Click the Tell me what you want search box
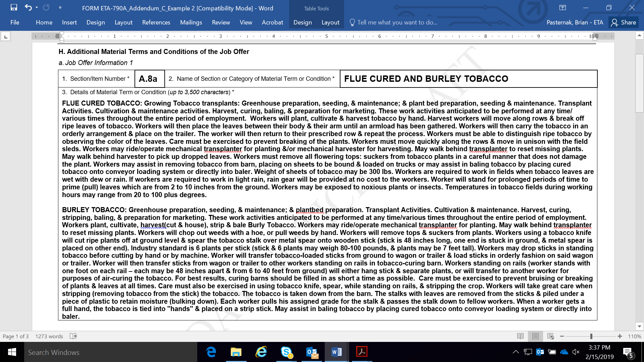Image resolution: width=644 pixels, height=362 pixels. click(397, 22)
